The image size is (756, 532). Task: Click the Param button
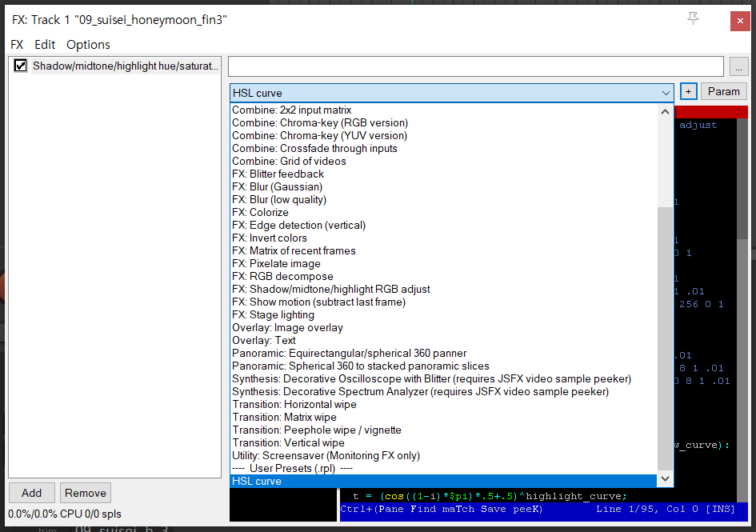[x=724, y=92]
